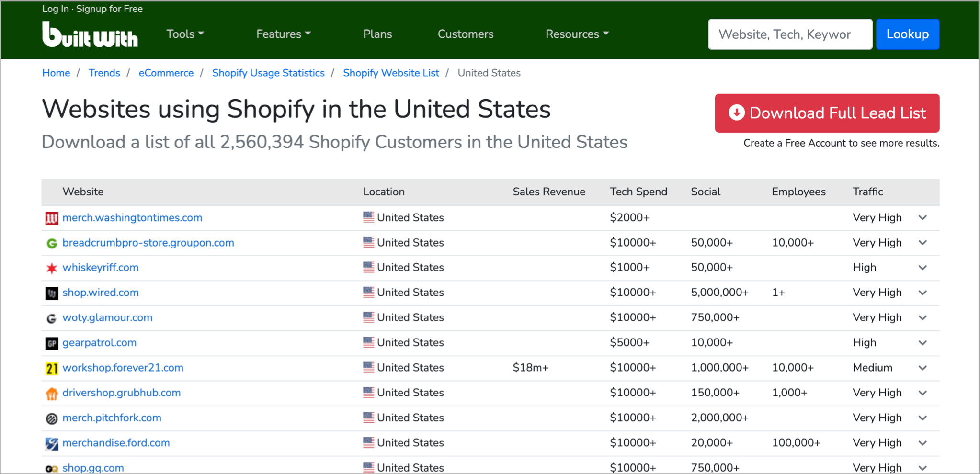Click the Washington Times favicon icon

tap(52, 218)
